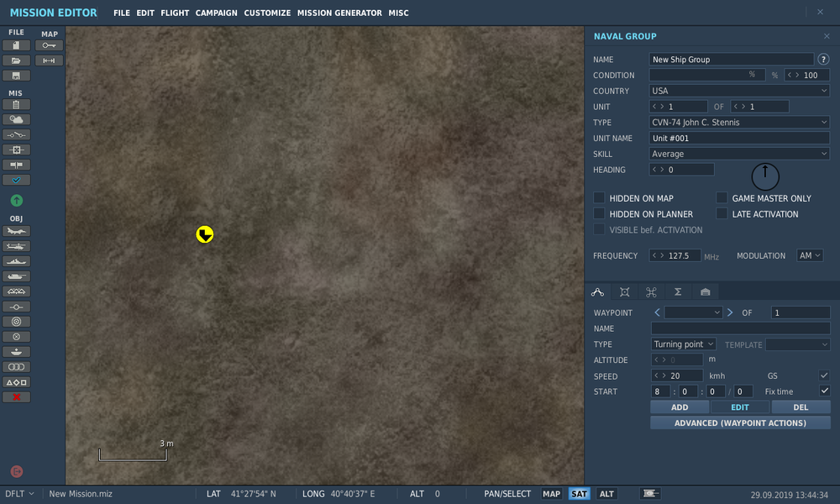840x504 pixels.
Task: Uncheck the Fix time checkbox
Action: 824,391
